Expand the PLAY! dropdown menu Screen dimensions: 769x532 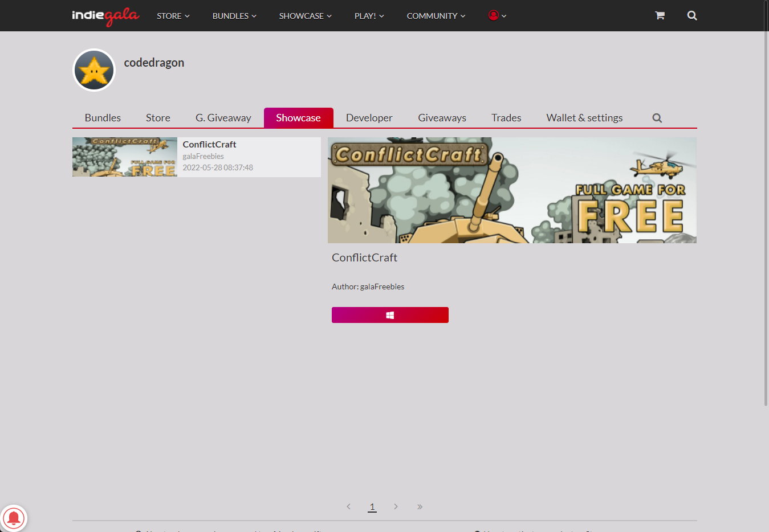click(x=369, y=16)
